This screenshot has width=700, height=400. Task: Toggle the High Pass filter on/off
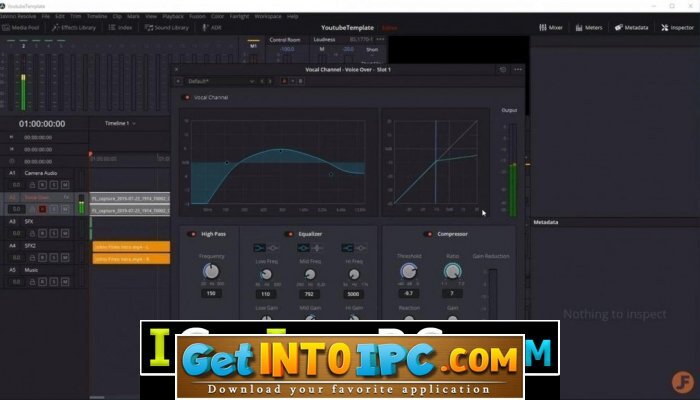click(192, 234)
